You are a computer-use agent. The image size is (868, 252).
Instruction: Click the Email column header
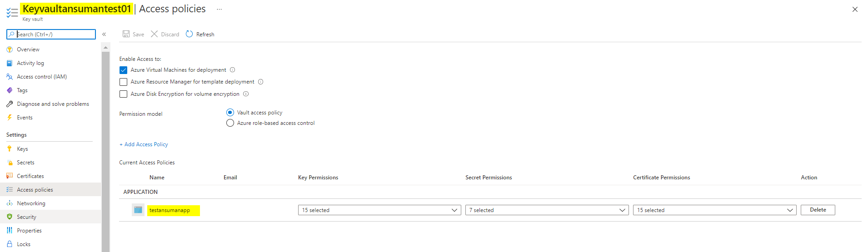(230, 178)
